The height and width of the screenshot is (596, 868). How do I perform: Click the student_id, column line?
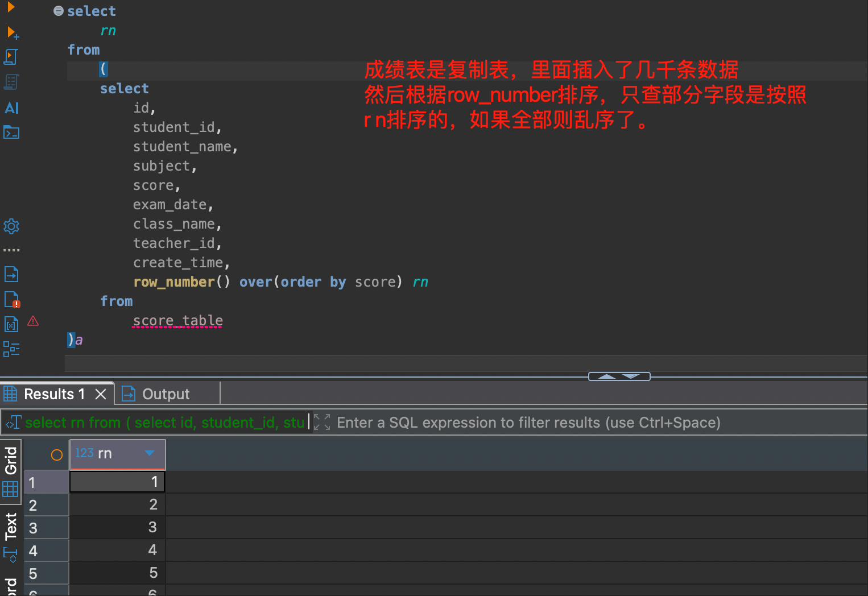pos(177,127)
